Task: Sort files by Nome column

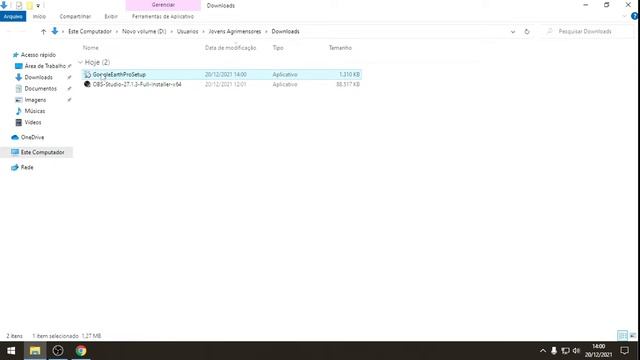Action: point(91,48)
